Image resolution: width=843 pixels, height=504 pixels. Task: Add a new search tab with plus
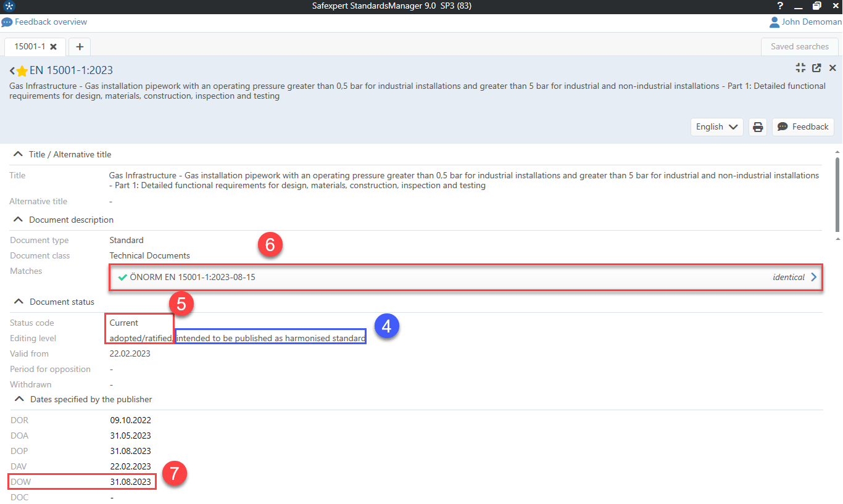click(80, 47)
